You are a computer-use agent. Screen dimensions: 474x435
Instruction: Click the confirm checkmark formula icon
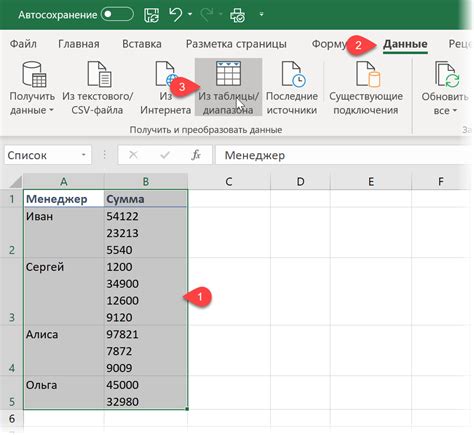[x=165, y=155]
